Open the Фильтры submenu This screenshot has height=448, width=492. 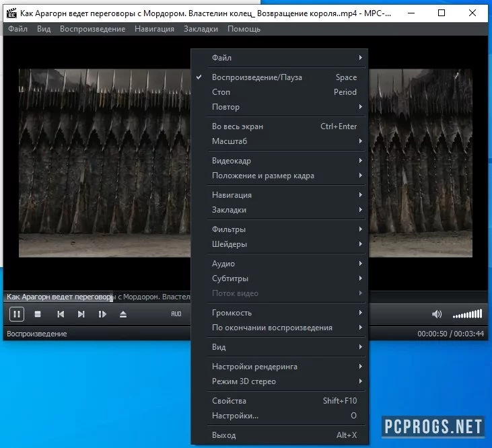279,229
